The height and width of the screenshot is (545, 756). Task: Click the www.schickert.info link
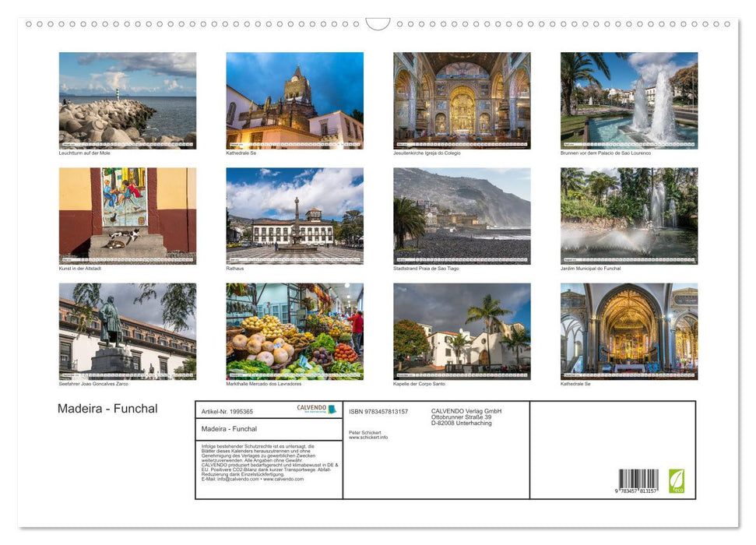pyautogui.click(x=367, y=438)
